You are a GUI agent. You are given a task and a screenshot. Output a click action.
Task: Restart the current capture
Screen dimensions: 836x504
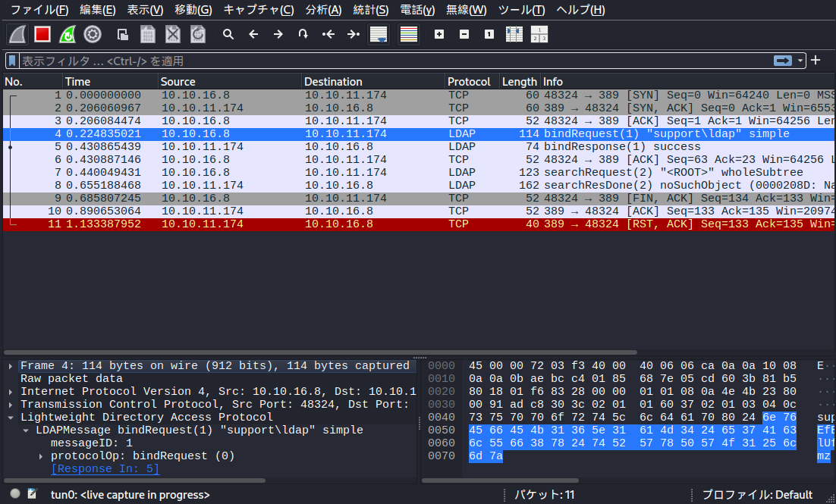click(68, 34)
